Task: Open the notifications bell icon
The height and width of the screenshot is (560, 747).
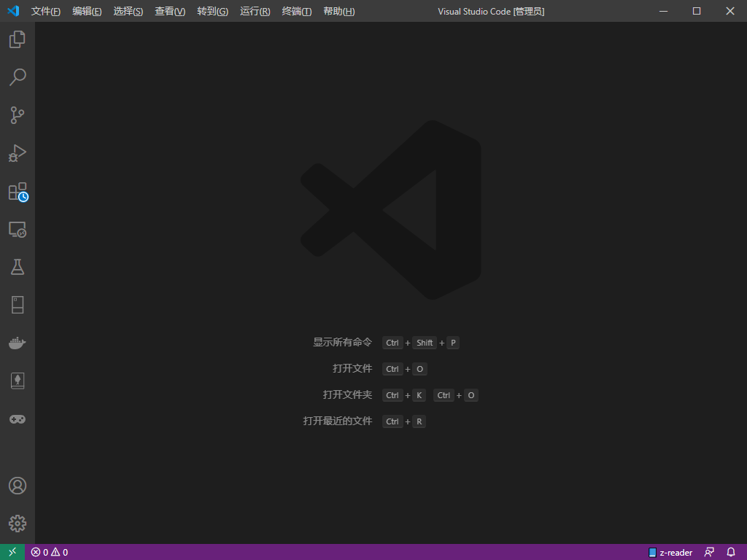Action: click(731, 553)
